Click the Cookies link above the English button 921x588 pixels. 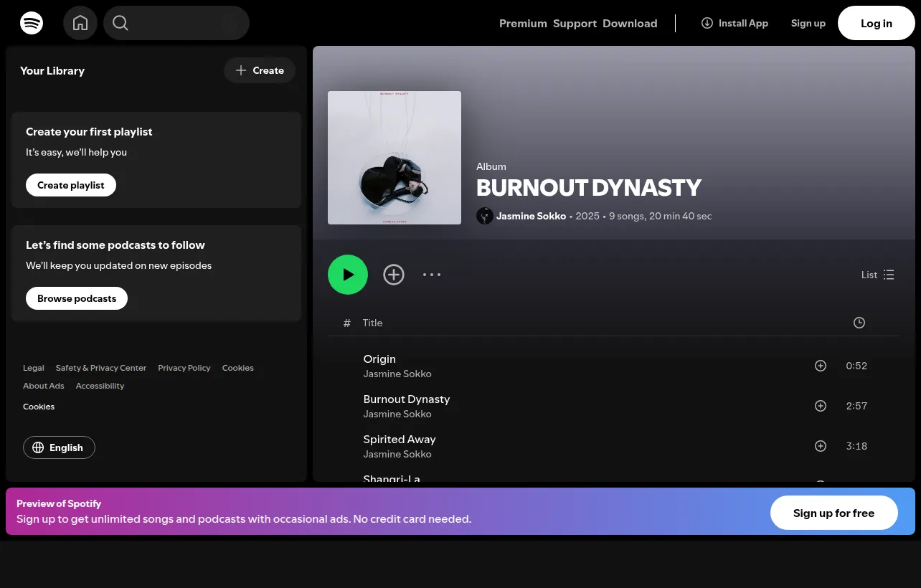click(x=39, y=407)
